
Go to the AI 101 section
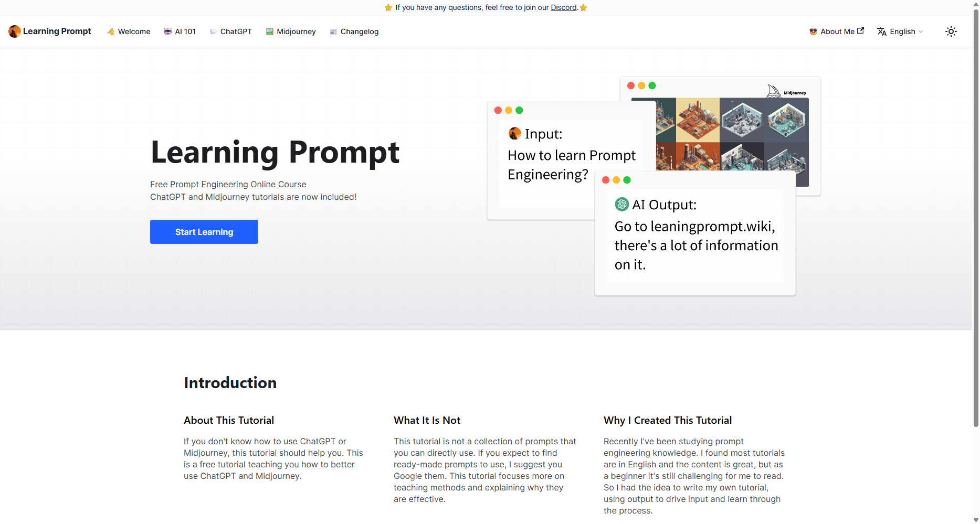(180, 31)
